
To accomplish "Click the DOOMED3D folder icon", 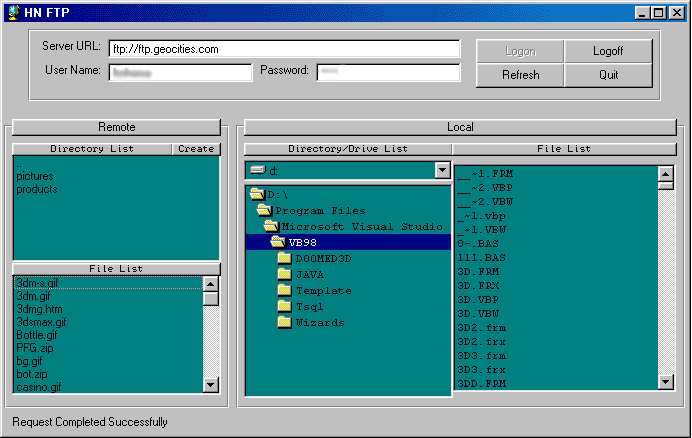I will coord(285,258).
